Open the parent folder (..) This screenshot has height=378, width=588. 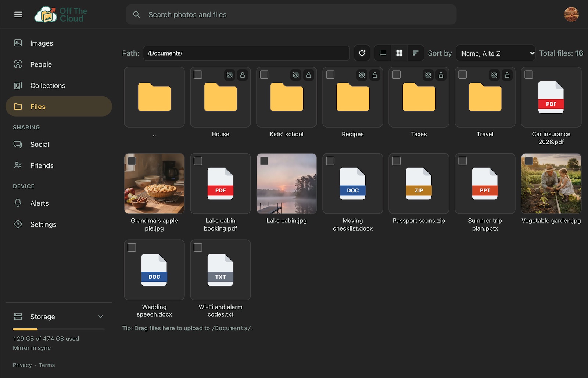[x=154, y=97]
